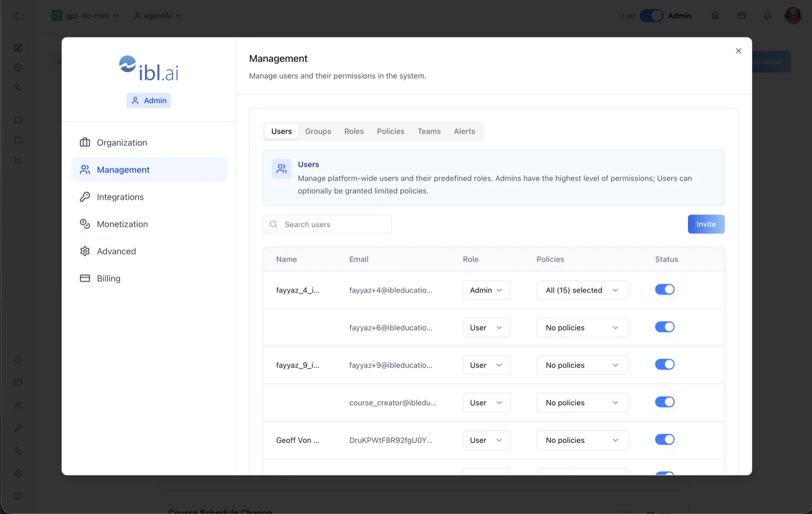Open Integrations settings section
This screenshot has width=812, height=514.
point(149,197)
